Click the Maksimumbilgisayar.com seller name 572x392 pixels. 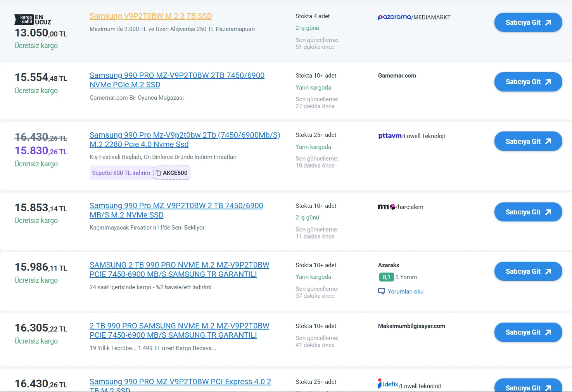pyautogui.click(x=411, y=326)
